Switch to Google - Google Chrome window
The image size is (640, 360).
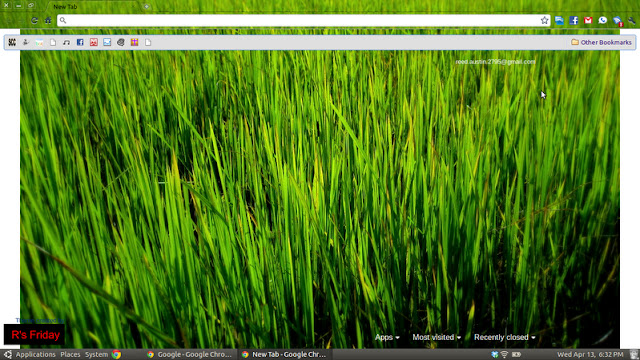[x=190, y=354]
